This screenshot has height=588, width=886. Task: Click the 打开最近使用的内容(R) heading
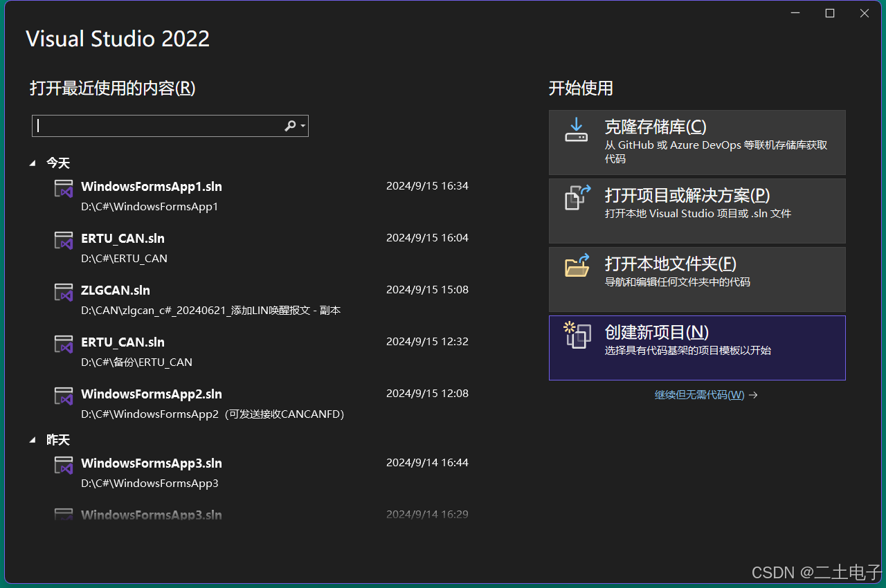pos(113,89)
